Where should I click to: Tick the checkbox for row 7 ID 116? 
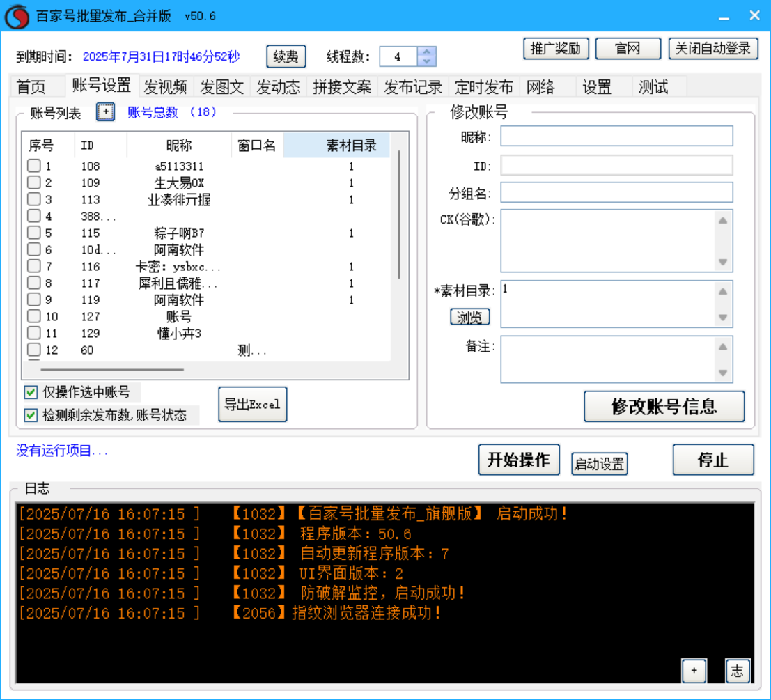(34, 266)
